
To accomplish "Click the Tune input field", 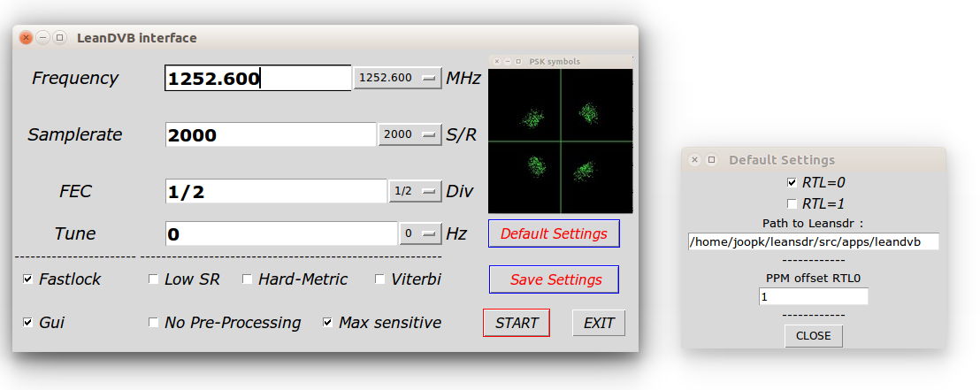I will coord(281,233).
